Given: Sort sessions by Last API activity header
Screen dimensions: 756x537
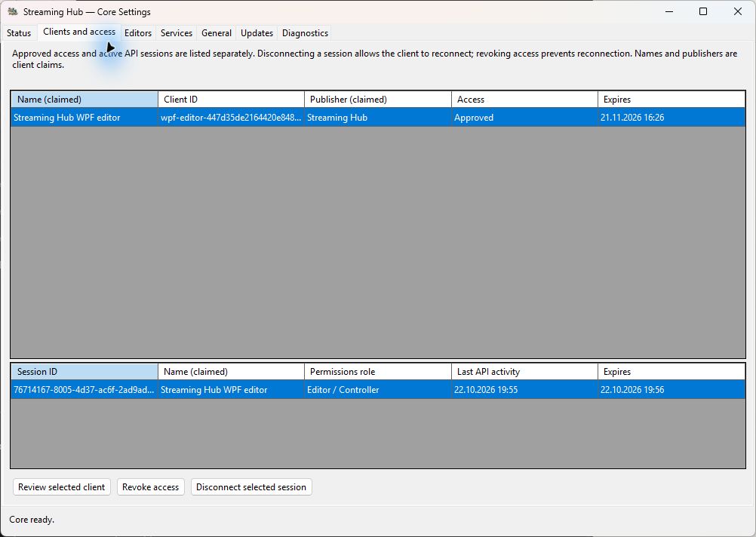Looking at the screenshot, I should tap(524, 372).
